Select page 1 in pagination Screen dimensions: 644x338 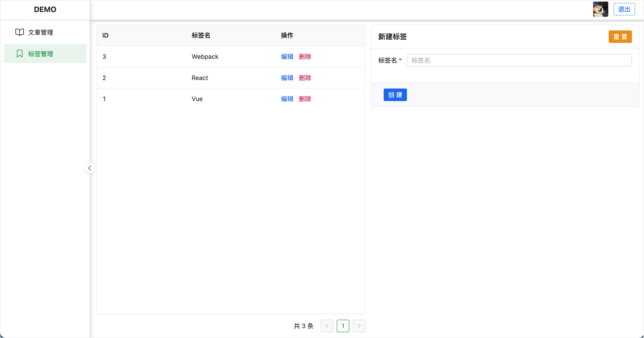(343, 326)
